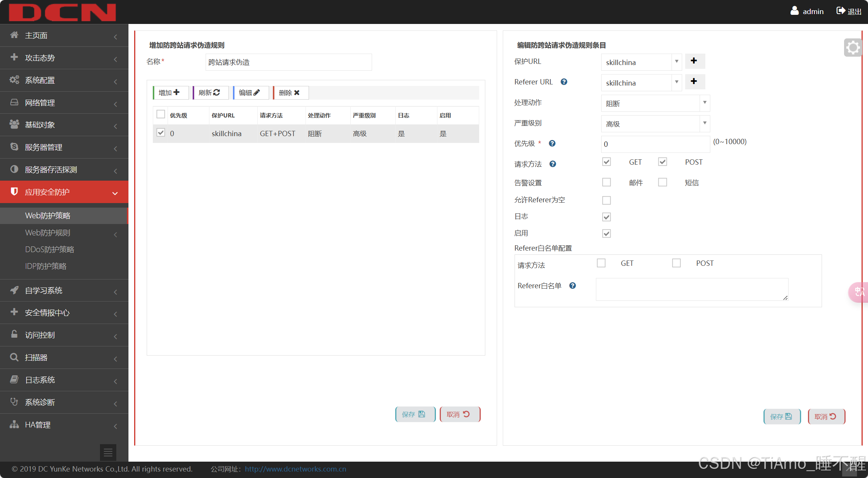Click help icon next to Referer URL
The width and height of the screenshot is (868, 478).
pos(564,82)
